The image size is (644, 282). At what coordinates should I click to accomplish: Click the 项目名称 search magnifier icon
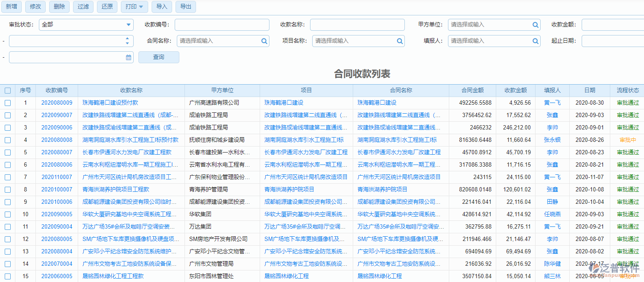tap(399, 41)
